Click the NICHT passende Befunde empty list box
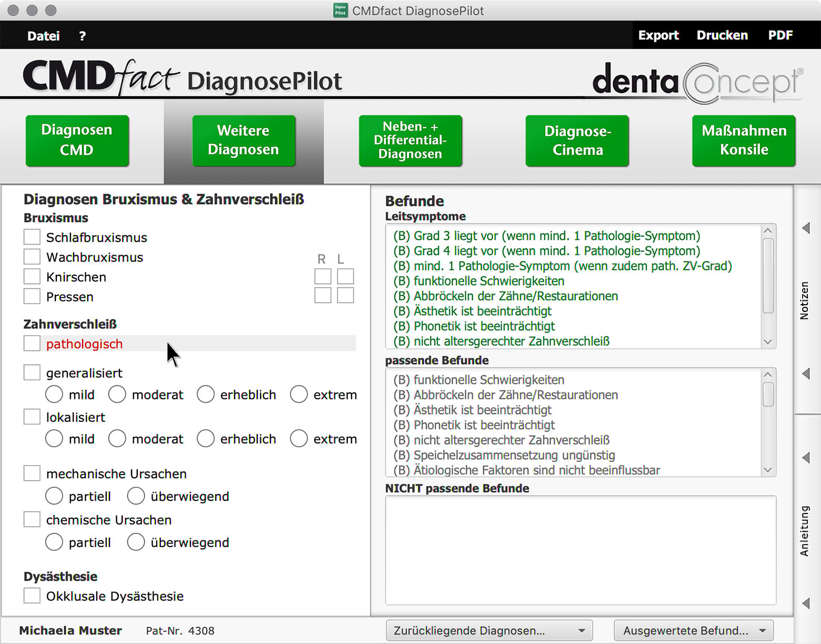Screen dimensions: 821x644 click(580, 550)
